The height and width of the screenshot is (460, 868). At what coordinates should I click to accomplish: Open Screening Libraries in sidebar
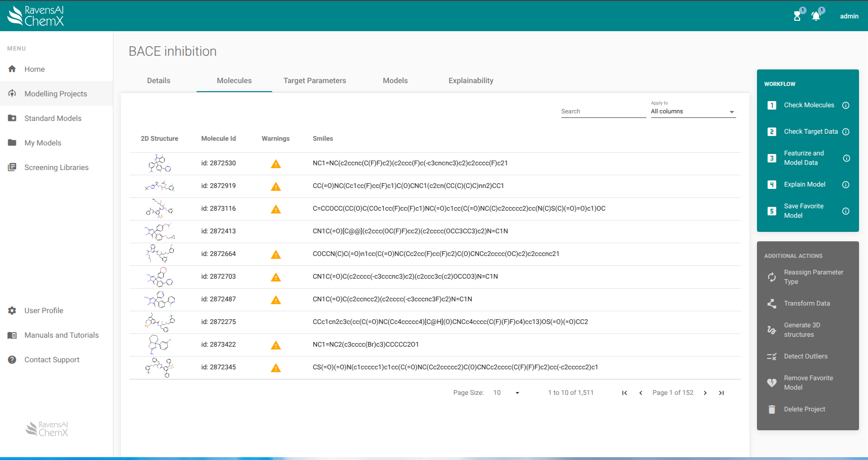click(x=56, y=168)
